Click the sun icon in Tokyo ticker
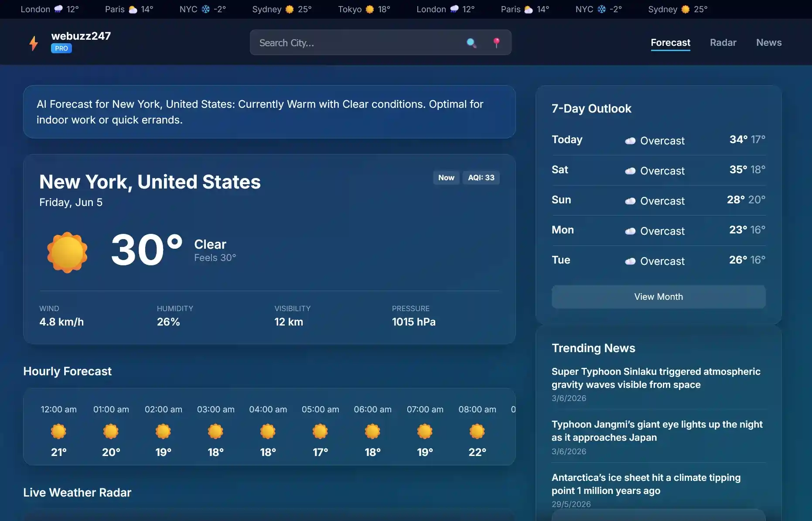Viewport: 812px width, 521px height. pos(370,9)
